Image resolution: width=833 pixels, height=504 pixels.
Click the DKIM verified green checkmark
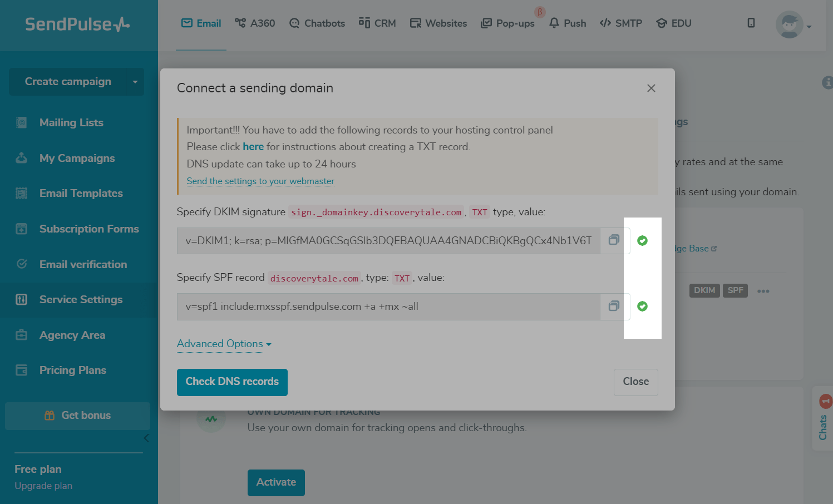(642, 240)
